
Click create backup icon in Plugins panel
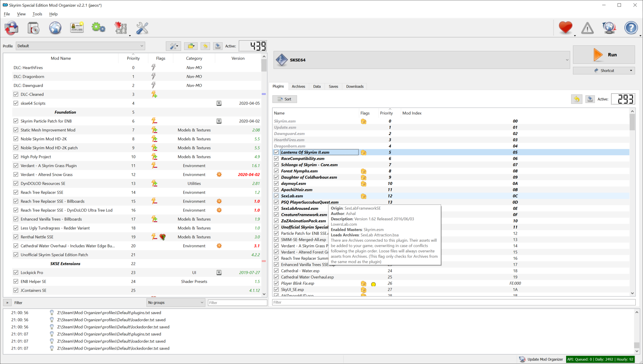pos(590,99)
